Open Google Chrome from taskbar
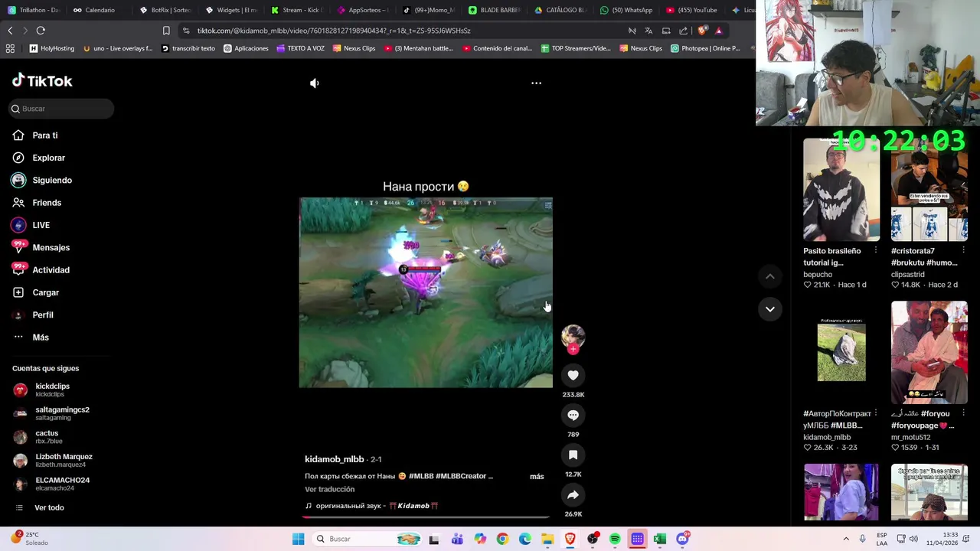Viewport: 980px width, 551px height. pos(502,539)
